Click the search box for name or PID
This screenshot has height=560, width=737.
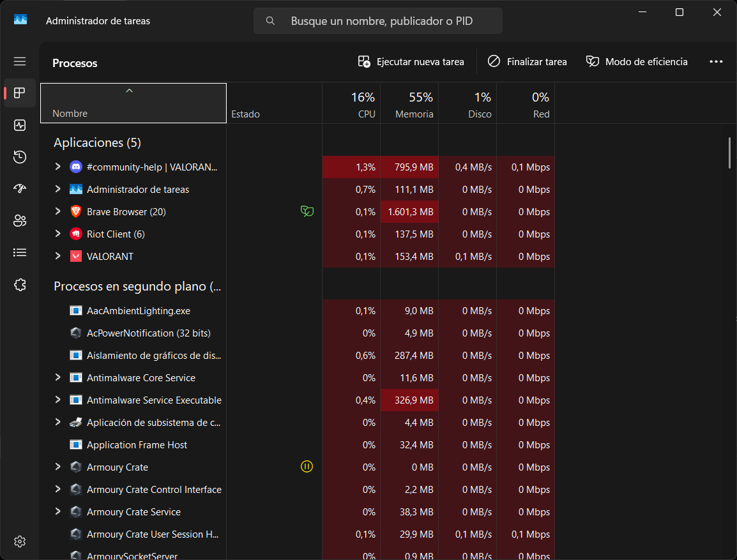click(378, 20)
